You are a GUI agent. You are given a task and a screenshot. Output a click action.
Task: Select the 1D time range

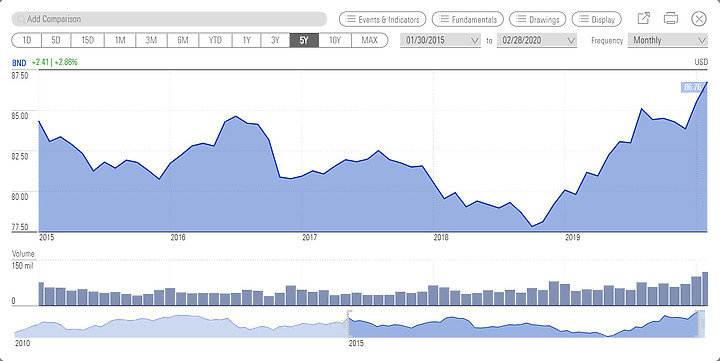(x=27, y=40)
